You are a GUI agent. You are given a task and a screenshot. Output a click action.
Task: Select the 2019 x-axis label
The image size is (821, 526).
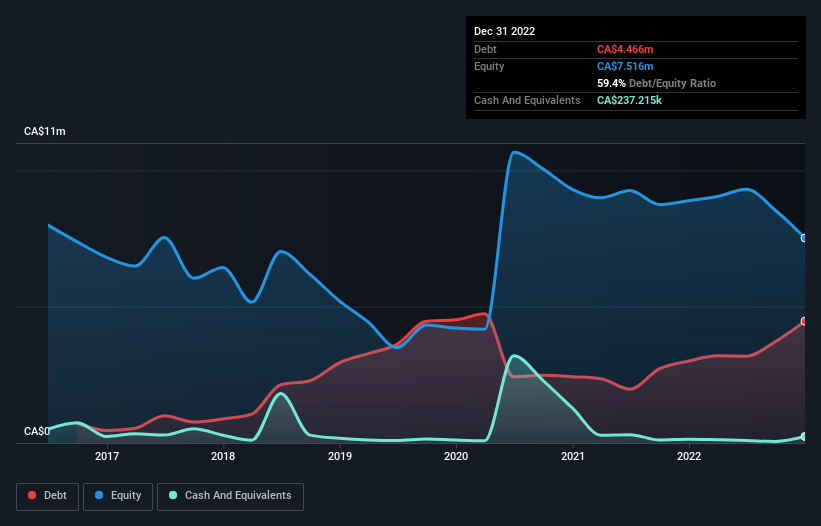click(x=340, y=456)
